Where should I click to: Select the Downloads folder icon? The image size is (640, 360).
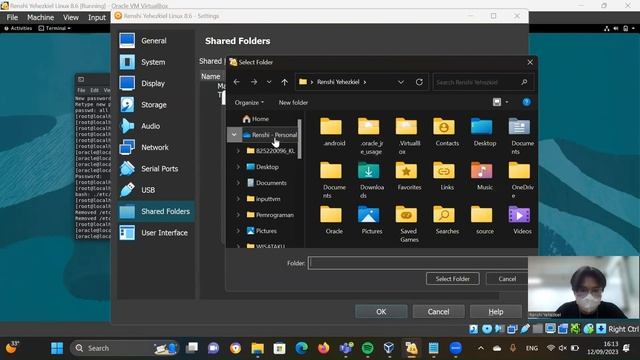click(x=369, y=171)
